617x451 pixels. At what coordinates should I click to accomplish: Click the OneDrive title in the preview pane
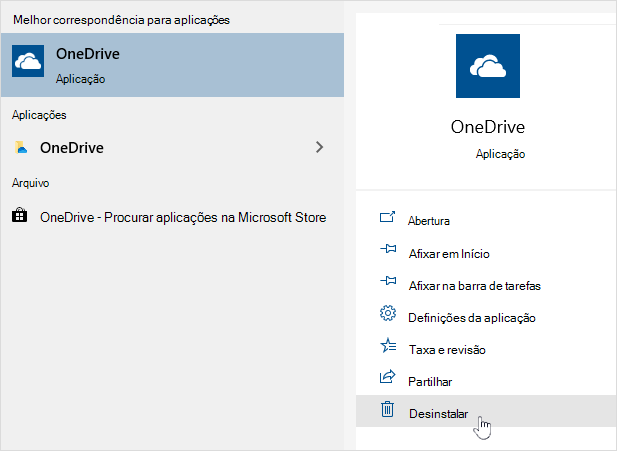[488, 127]
